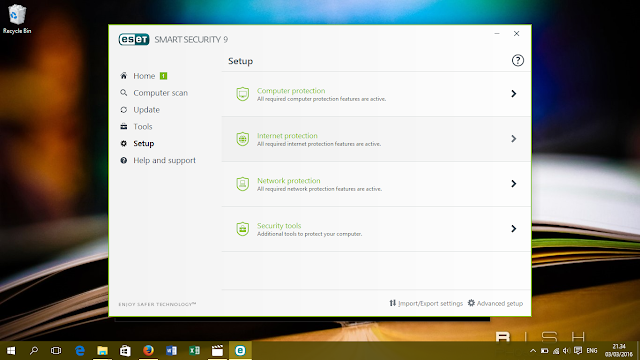Expand Security tools with its arrow

[x=514, y=229]
